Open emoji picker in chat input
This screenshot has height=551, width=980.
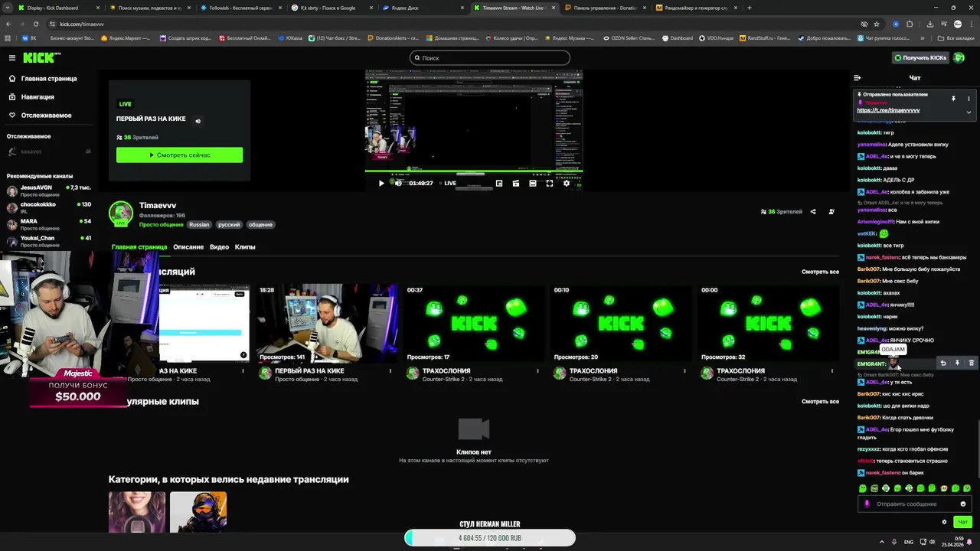[963, 504]
